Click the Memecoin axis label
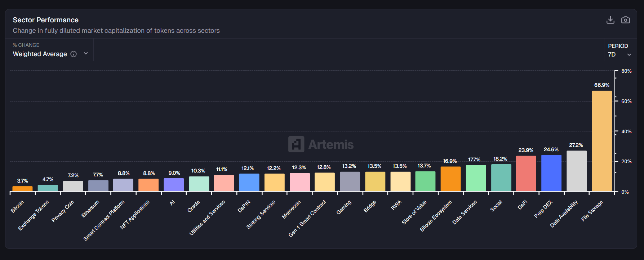Screen dimensions: 644x260 [291, 209]
